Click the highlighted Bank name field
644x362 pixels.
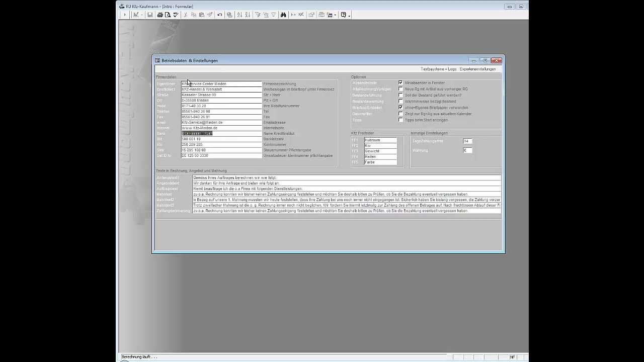click(x=221, y=134)
